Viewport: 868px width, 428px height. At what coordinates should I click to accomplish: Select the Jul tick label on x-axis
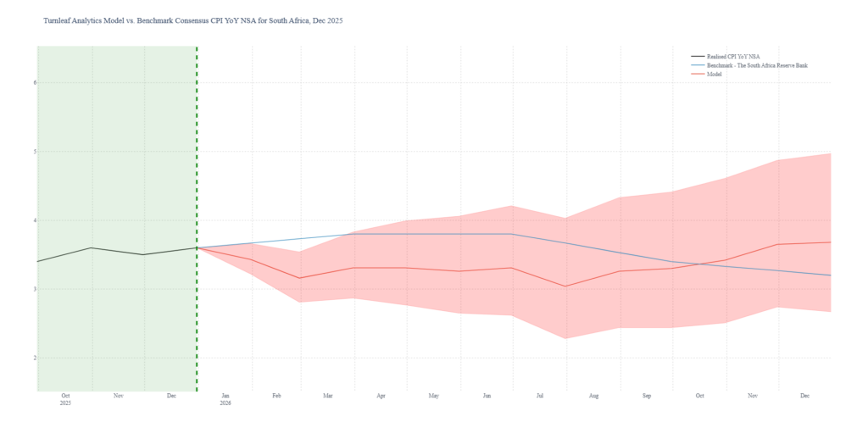pos(539,396)
